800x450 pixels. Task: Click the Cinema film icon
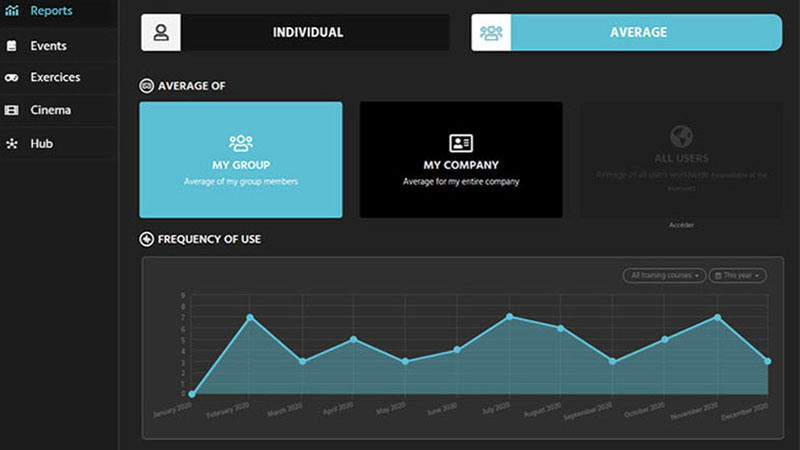(x=12, y=110)
